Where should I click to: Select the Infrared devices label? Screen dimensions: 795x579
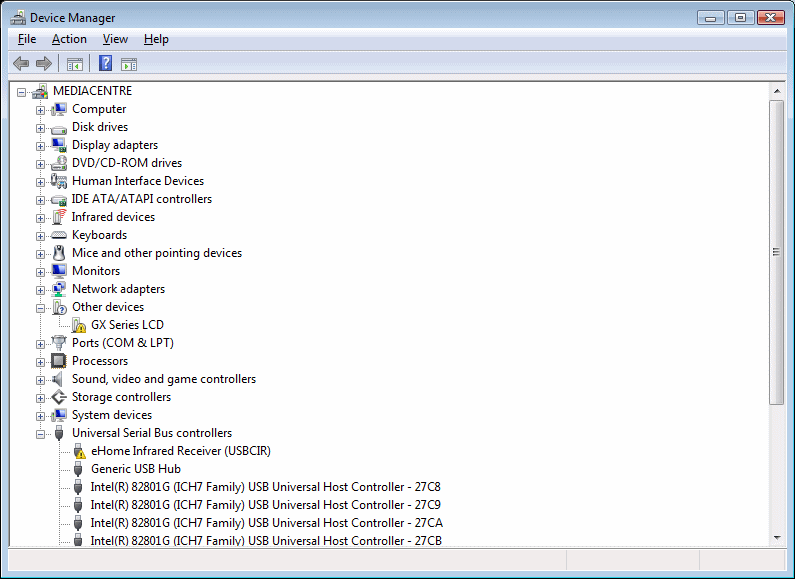[x=113, y=217]
